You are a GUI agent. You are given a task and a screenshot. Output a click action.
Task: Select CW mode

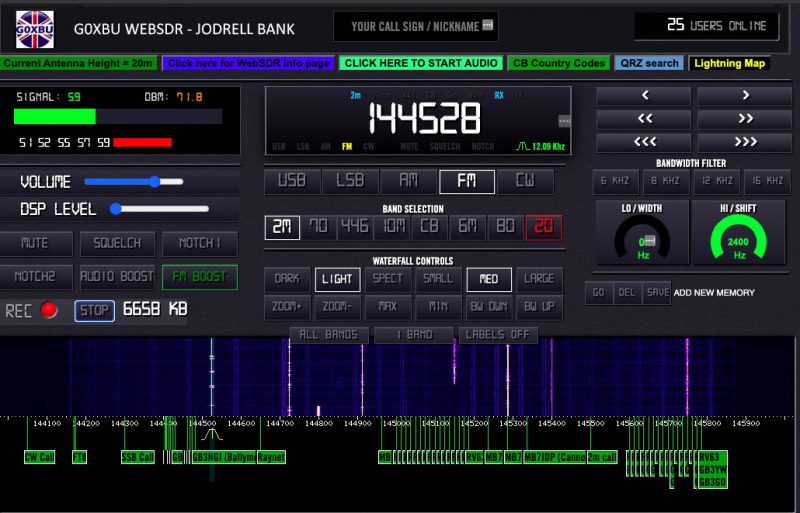pyautogui.click(x=525, y=181)
